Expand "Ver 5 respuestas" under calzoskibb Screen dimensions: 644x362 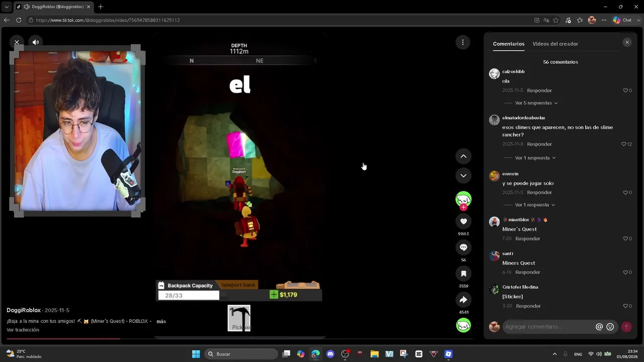536,103
